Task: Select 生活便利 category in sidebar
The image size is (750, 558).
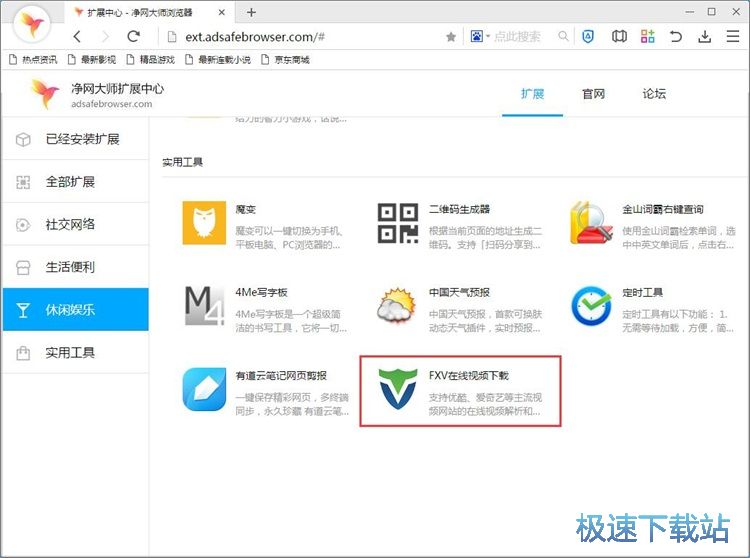Action: coord(75,267)
